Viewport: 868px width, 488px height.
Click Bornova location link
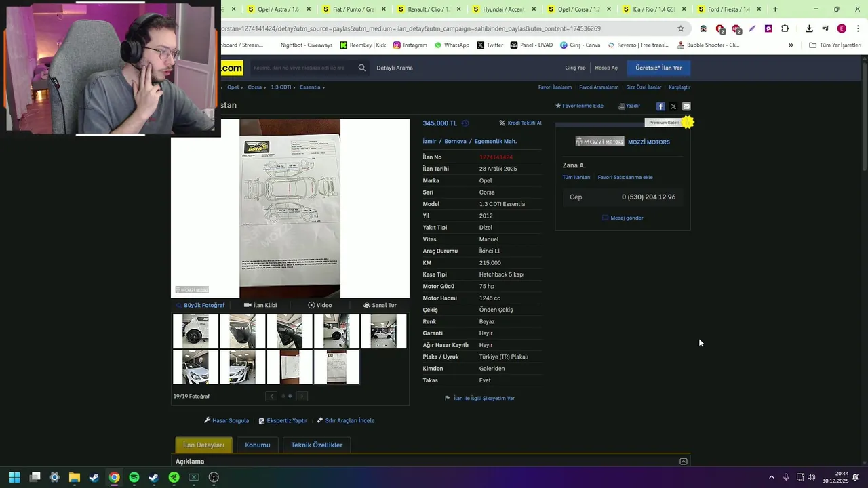(455, 142)
